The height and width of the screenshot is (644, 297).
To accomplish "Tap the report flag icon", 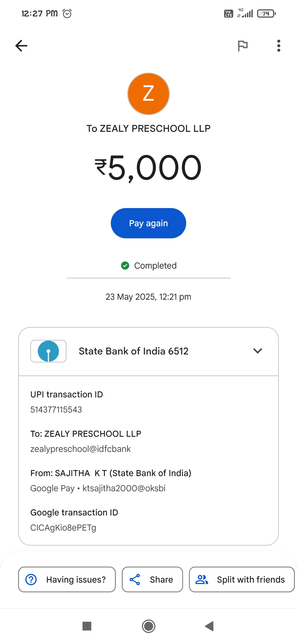I will [243, 46].
